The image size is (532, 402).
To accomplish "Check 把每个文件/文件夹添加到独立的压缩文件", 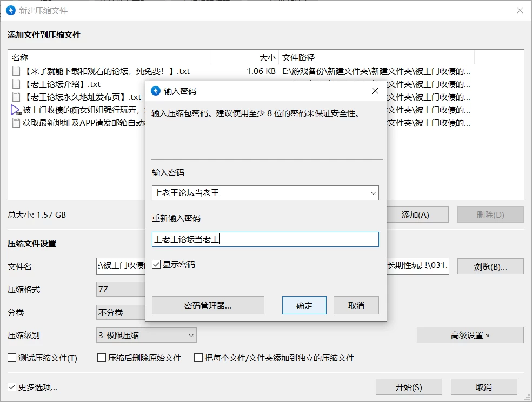I will click(198, 358).
